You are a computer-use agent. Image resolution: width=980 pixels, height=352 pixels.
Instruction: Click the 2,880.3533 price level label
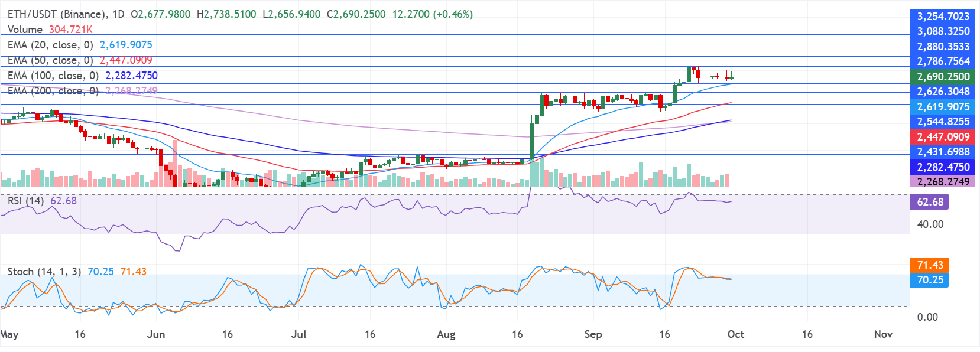click(x=943, y=46)
